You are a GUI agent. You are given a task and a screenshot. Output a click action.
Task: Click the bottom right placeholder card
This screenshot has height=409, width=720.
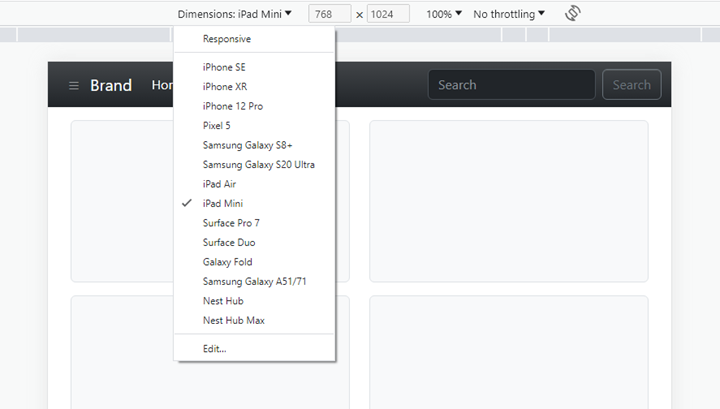(509, 352)
